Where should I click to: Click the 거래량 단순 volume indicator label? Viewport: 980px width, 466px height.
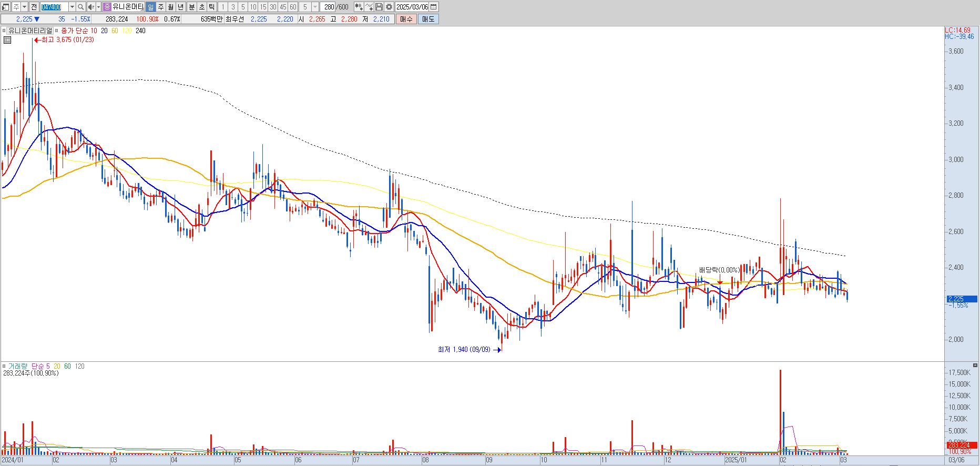pos(26,366)
